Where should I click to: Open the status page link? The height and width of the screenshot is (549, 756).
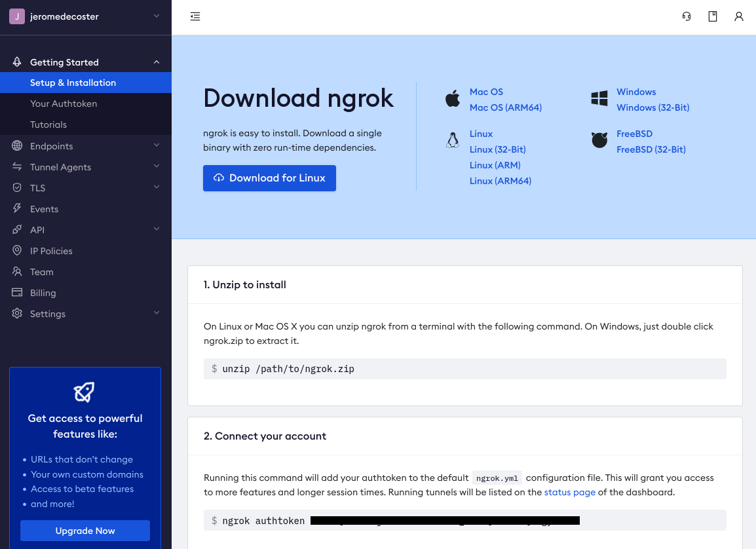pos(569,492)
